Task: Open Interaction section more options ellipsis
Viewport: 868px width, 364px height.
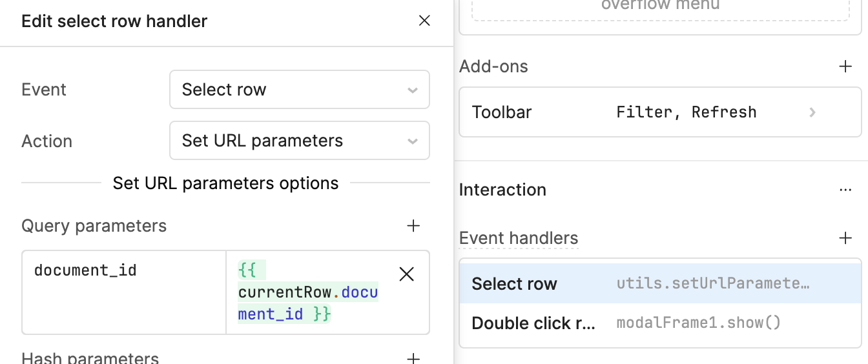Action: (x=845, y=190)
